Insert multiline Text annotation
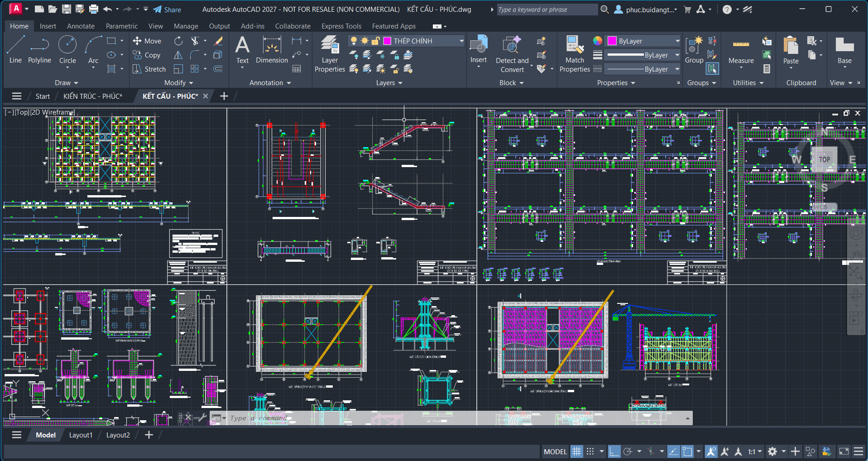The image size is (868, 461). (242, 50)
